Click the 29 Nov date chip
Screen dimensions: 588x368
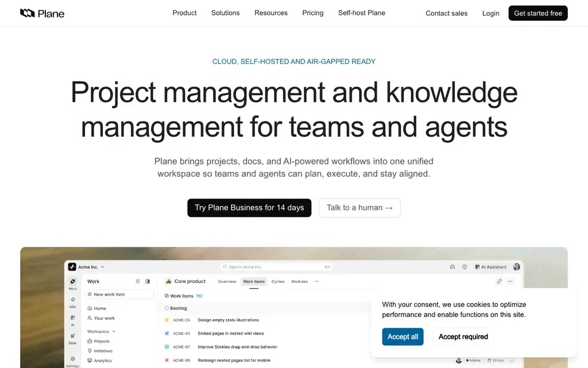pos(496,361)
